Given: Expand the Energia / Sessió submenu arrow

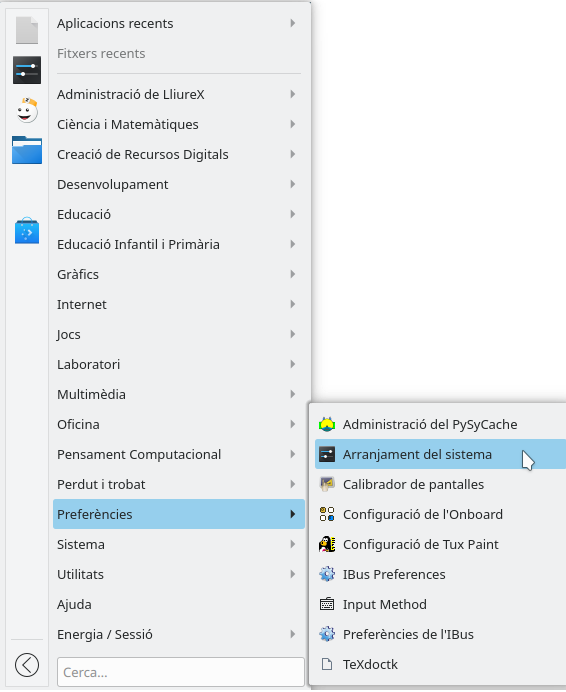Looking at the screenshot, I should click(293, 634).
